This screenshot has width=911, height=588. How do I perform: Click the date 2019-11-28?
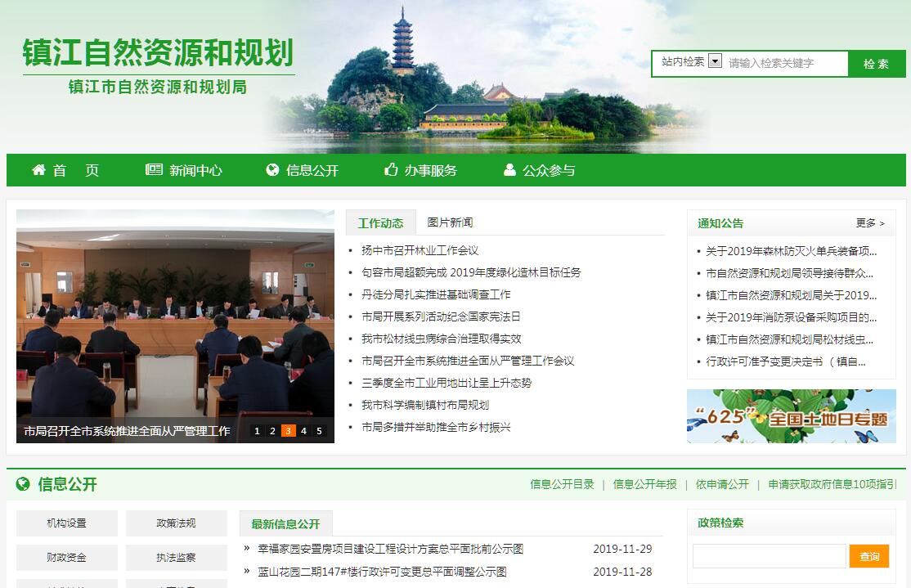point(622,572)
